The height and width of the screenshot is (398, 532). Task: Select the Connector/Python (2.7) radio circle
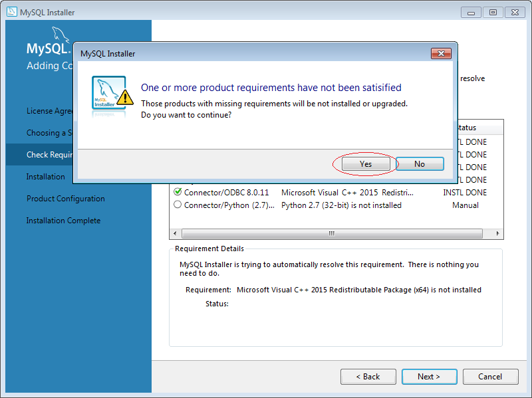coord(178,205)
